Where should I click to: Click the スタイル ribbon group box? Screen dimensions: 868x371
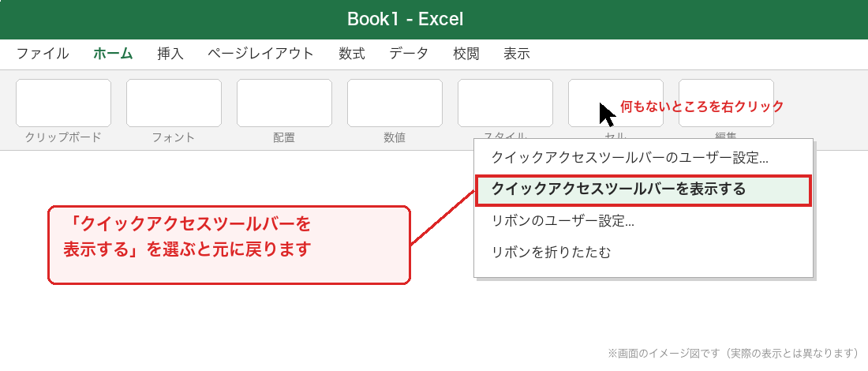click(x=505, y=103)
